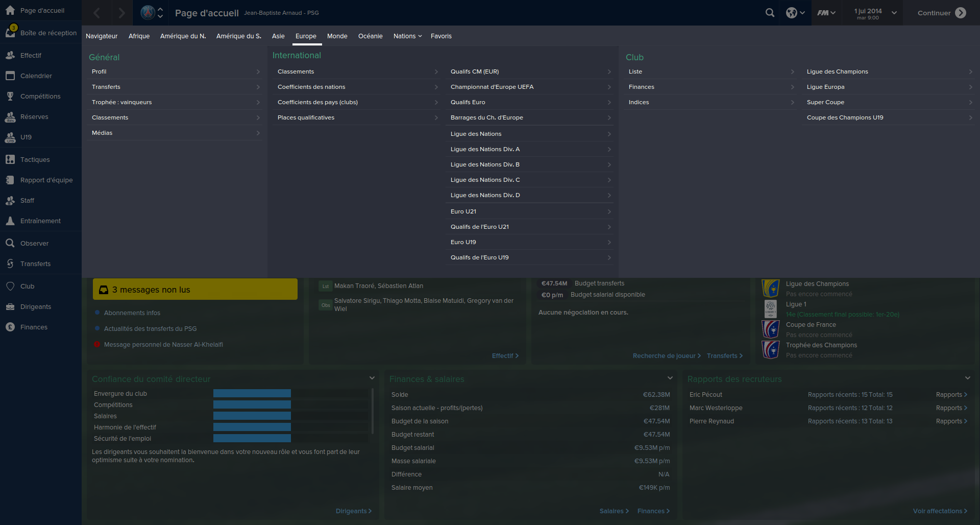Click the Effectif squad icon
This screenshot has height=525, width=980.
10,55
